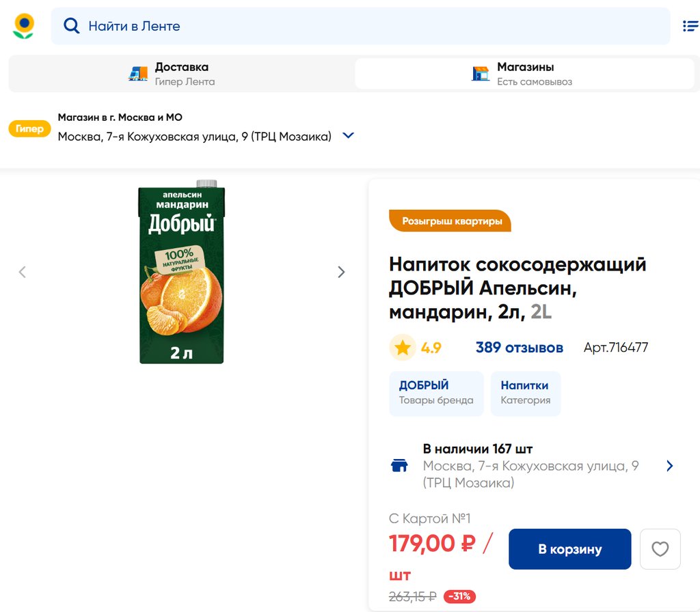Switch to the Магазины tab
700x612 pixels.
[524, 74]
